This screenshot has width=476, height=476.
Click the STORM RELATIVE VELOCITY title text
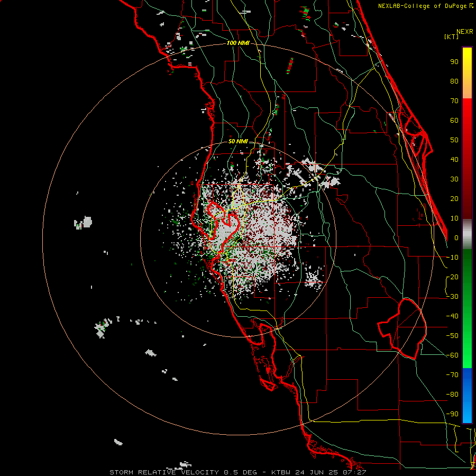[164, 472]
